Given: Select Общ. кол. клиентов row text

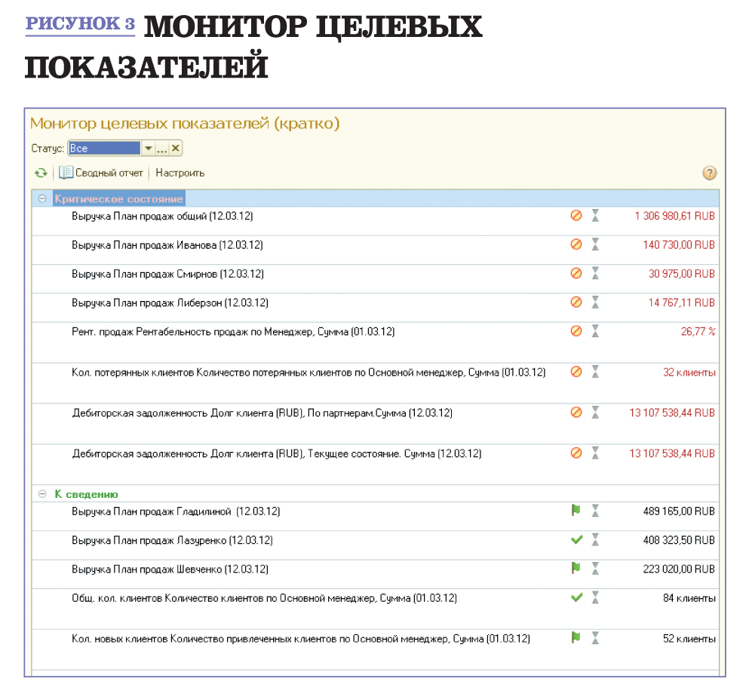Looking at the screenshot, I should [x=264, y=598].
